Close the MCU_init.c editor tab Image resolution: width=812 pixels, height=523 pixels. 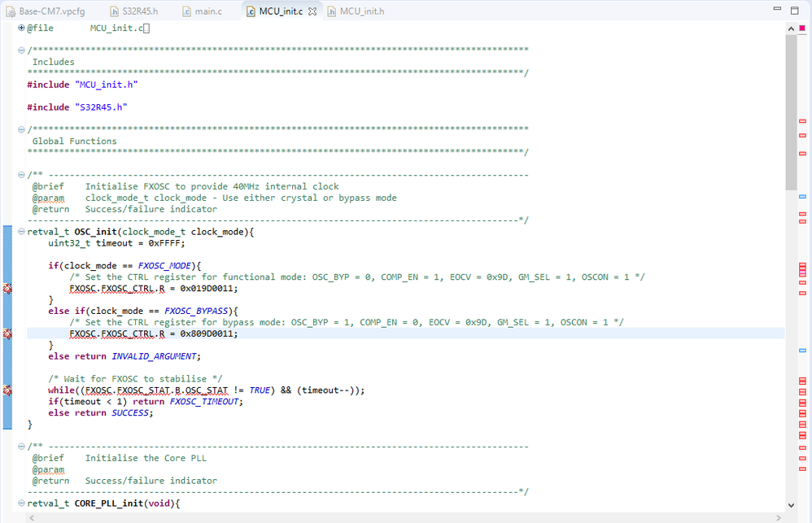coord(312,11)
